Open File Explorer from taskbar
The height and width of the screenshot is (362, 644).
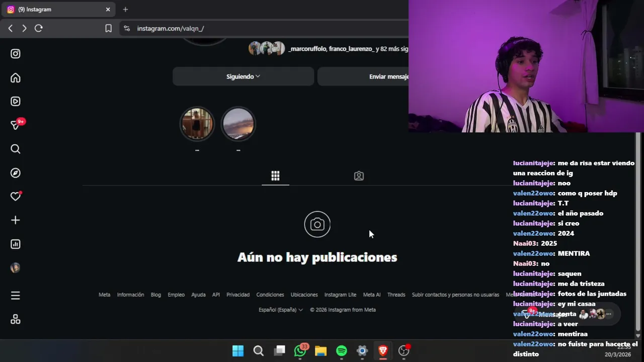321,350
